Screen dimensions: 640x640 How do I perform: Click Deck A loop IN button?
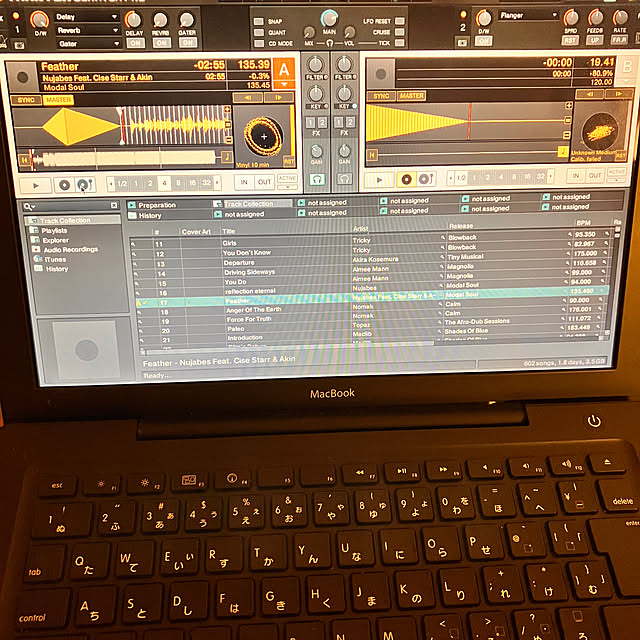(x=244, y=182)
